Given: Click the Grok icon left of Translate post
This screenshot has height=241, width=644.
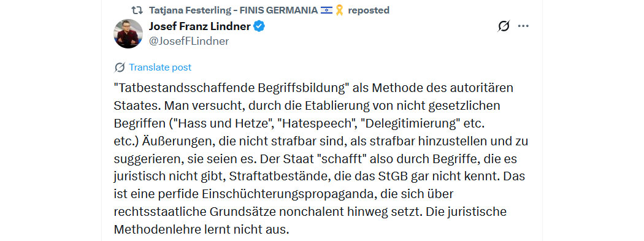Looking at the screenshot, I should [120, 67].
